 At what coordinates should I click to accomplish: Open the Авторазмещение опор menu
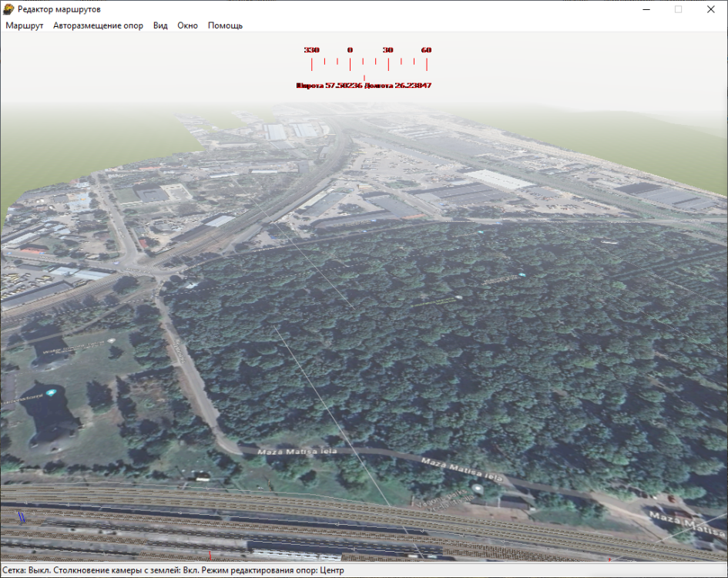coord(98,25)
